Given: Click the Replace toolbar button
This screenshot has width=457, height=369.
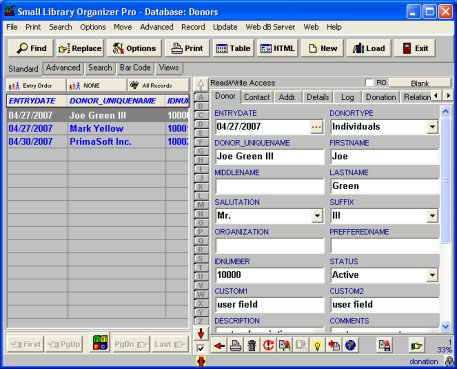Looking at the screenshot, I should [80, 48].
